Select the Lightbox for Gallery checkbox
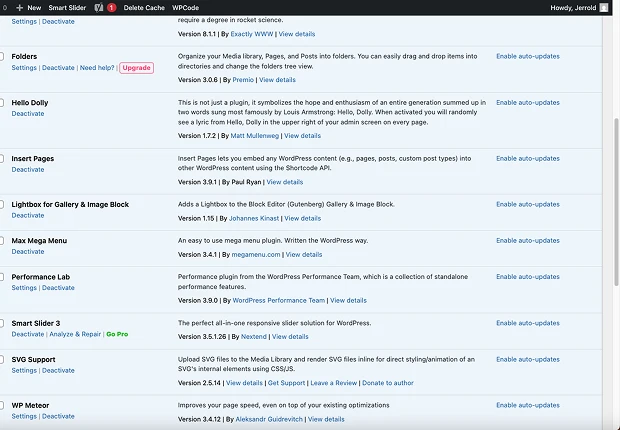 point(1,205)
